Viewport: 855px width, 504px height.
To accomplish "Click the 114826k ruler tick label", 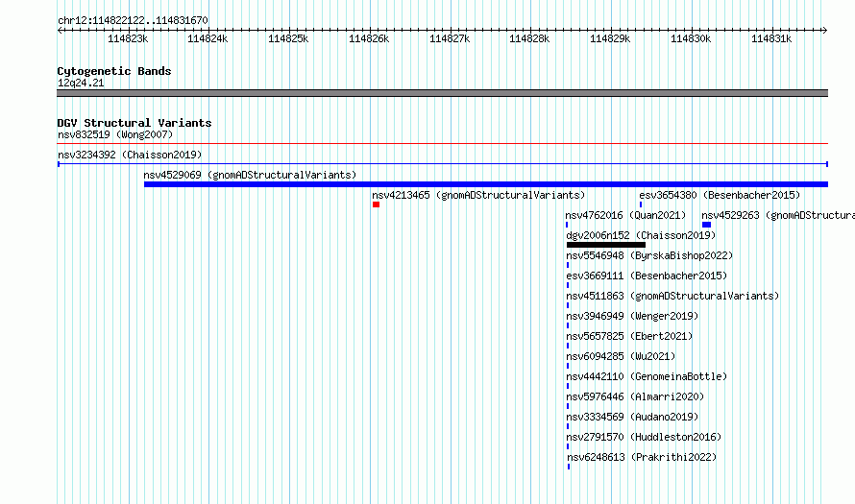I will click(x=369, y=38).
